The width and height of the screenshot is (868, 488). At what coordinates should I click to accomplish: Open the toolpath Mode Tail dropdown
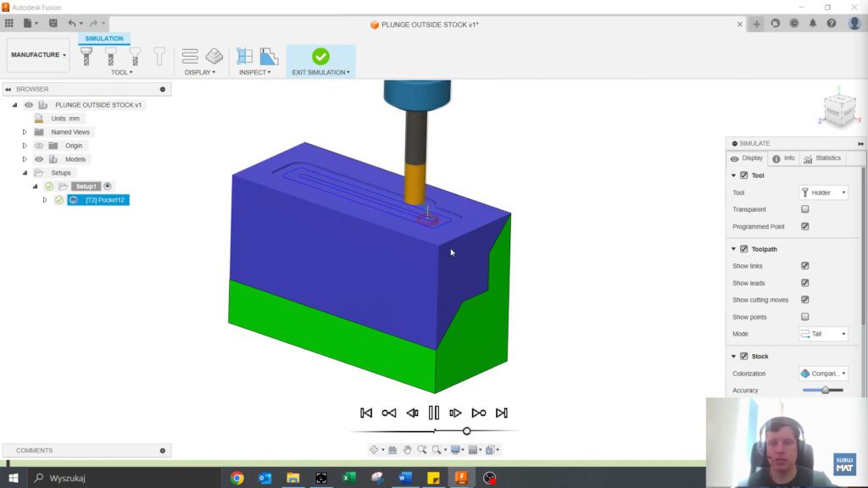(x=822, y=334)
